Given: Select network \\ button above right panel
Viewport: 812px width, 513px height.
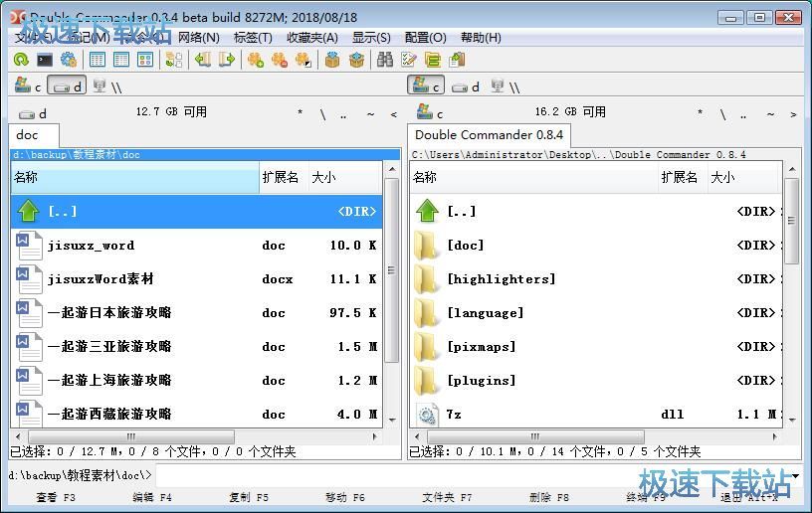Looking at the screenshot, I should 506,85.
